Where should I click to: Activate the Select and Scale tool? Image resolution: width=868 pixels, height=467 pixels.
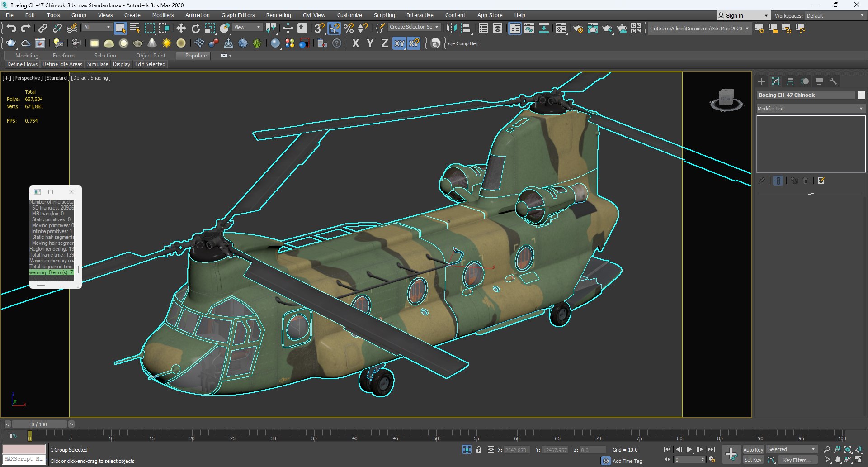coord(210,29)
